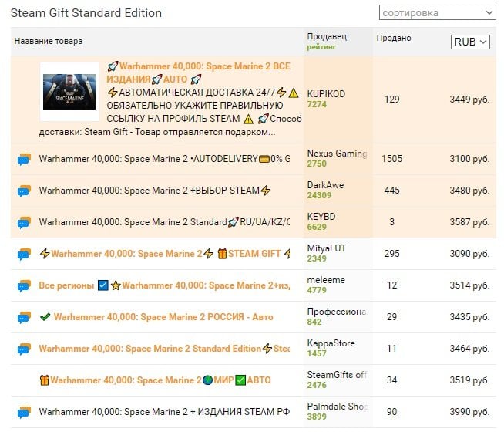
Task: Open seller MityaFUT profile
Action: click(x=327, y=248)
